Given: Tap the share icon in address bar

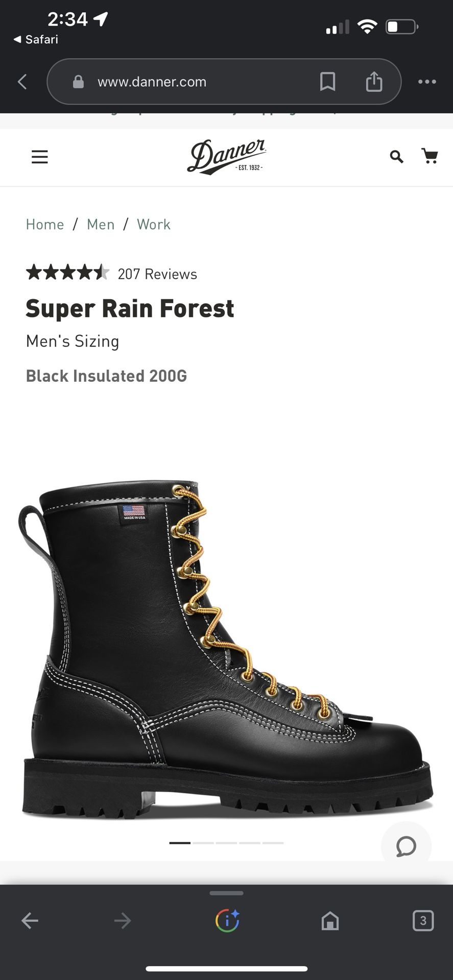Looking at the screenshot, I should (x=374, y=82).
